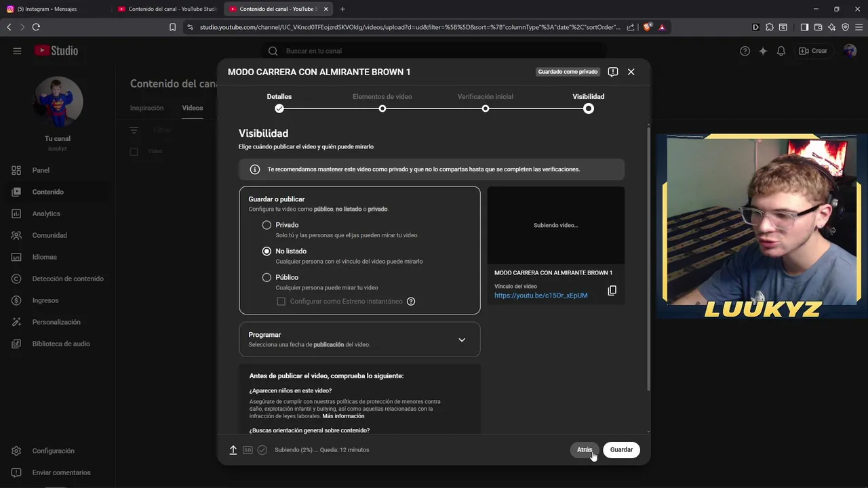
Task: Go to the Elementos de video step
Action: pyautogui.click(x=382, y=102)
